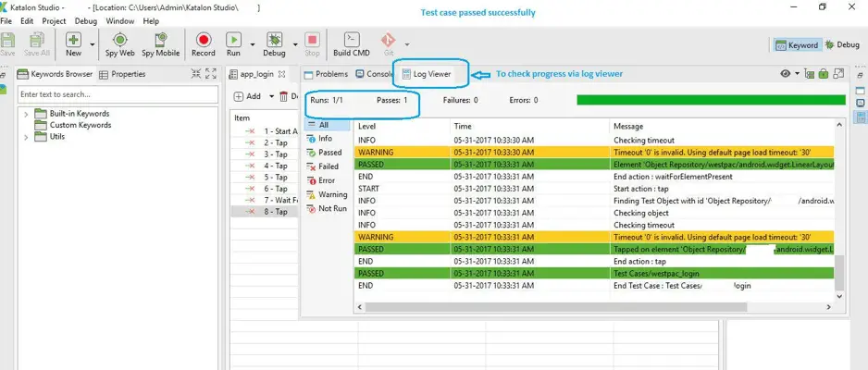The height and width of the screenshot is (370, 868).
Task: Click the green test progress bar
Action: coord(711,100)
